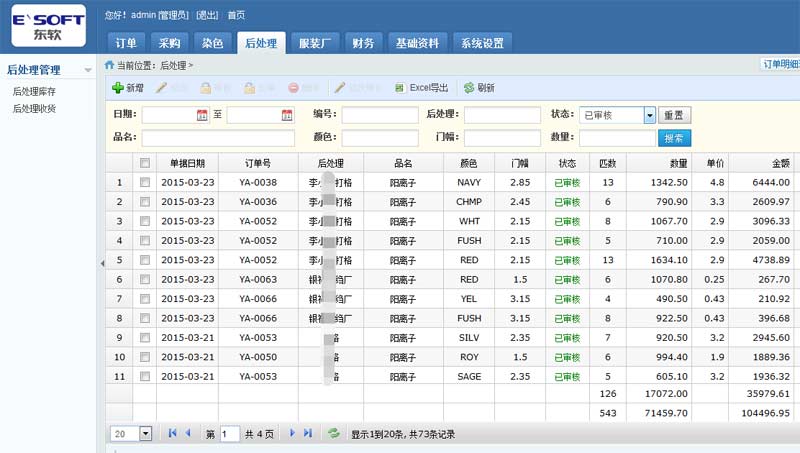Image resolution: width=800 pixels, height=453 pixels.
Task: Click the 匹数 column header
Action: coord(608,163)
